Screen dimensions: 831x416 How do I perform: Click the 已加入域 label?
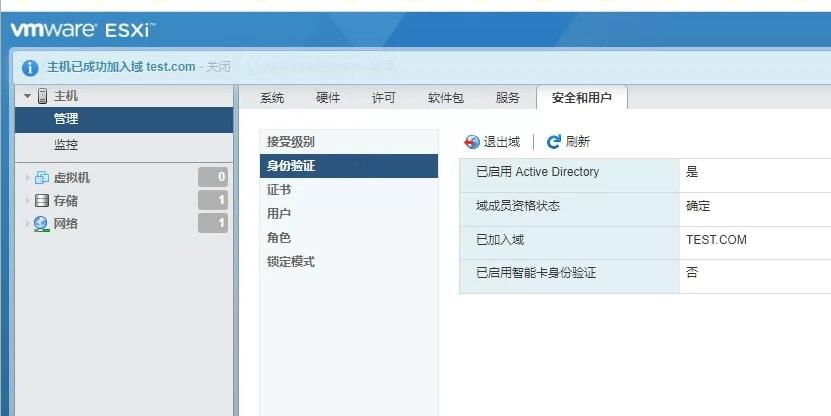click(x=500, y=240)
